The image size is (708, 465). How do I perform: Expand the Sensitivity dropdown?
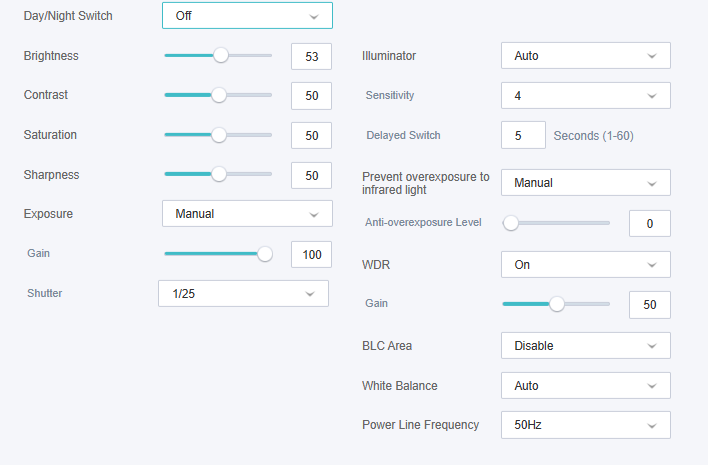tap(585, 96)
